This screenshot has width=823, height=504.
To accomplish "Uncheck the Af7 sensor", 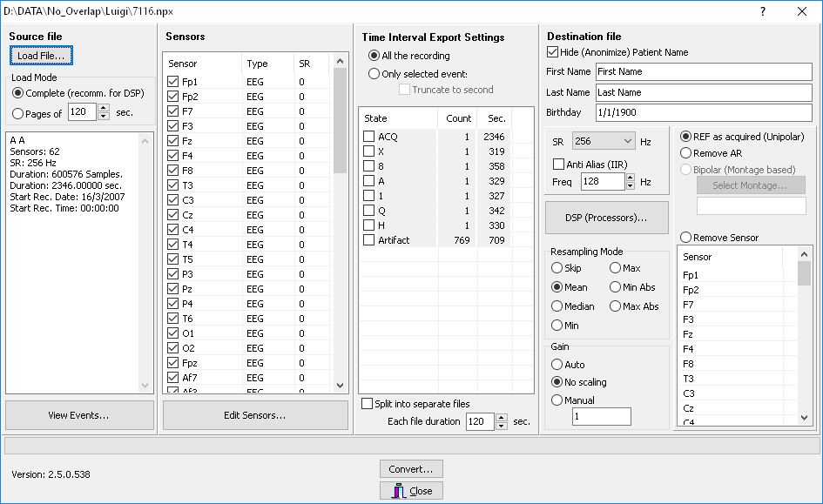I will (x=172, y=378).
